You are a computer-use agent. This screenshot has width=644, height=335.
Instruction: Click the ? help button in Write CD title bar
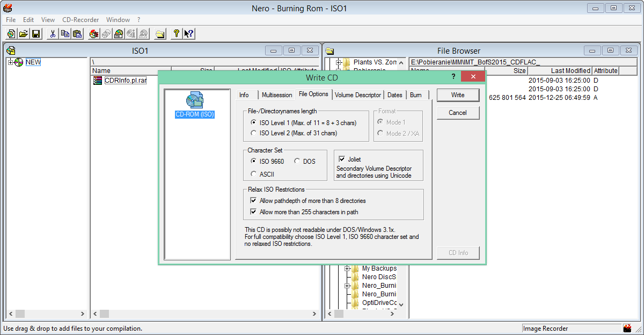tap(452, 77)
